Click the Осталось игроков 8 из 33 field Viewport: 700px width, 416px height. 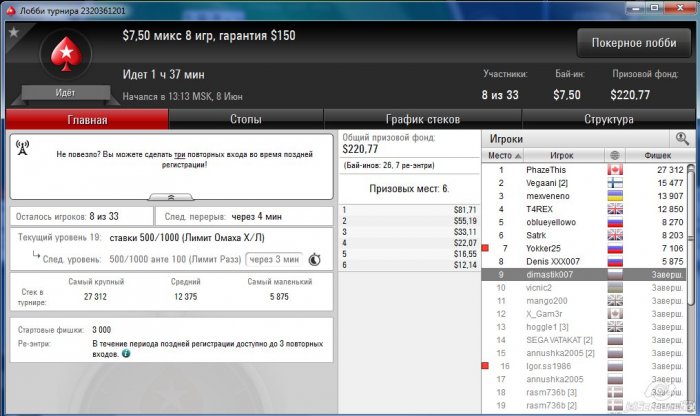click(81, 216)
